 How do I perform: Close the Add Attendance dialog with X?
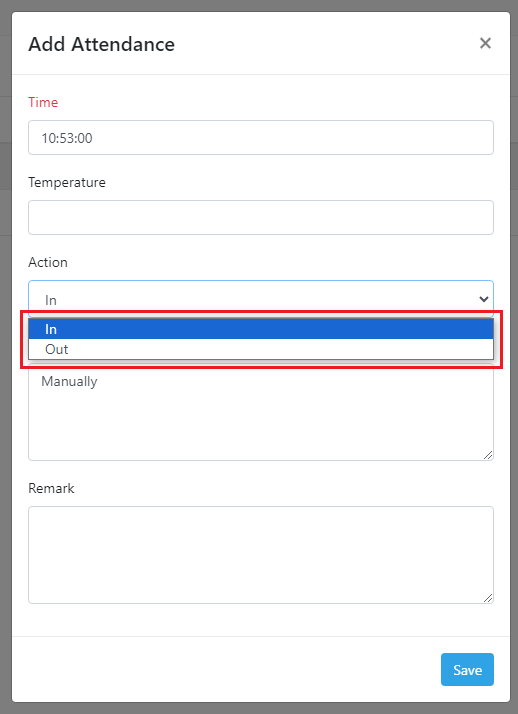485,43
